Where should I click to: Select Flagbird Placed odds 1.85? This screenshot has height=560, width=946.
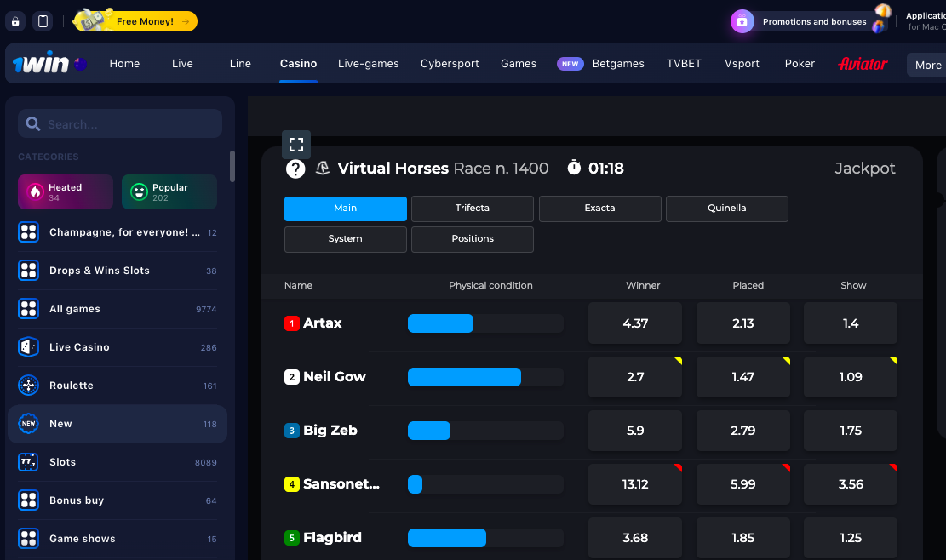pos(743,538)
